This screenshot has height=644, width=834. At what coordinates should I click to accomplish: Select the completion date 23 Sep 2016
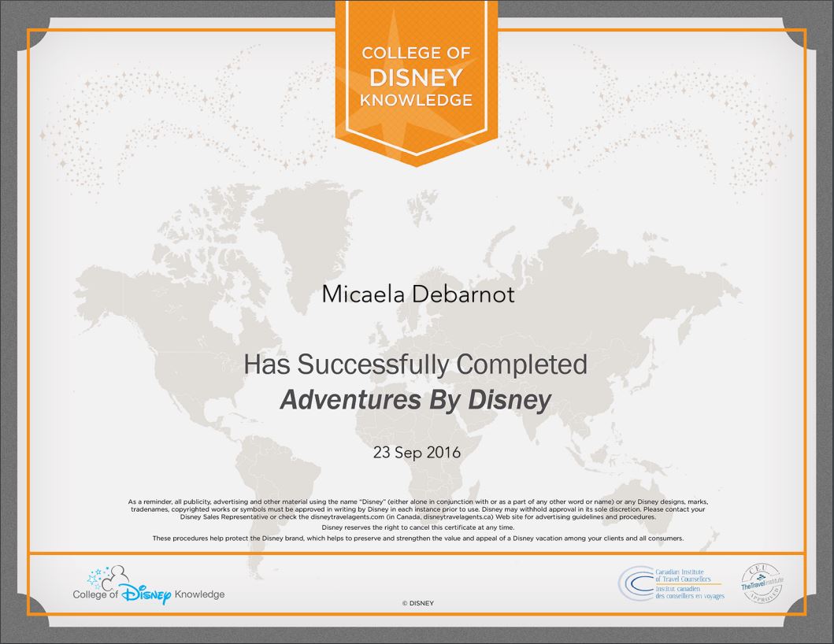417,453
